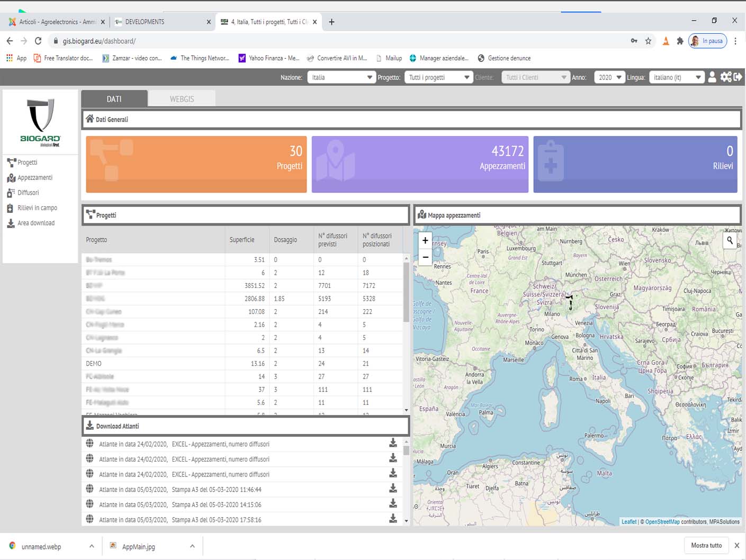Open Appezzamenti in the sidebar
Viewport: 746px width, 560px height.
(30, 178)
